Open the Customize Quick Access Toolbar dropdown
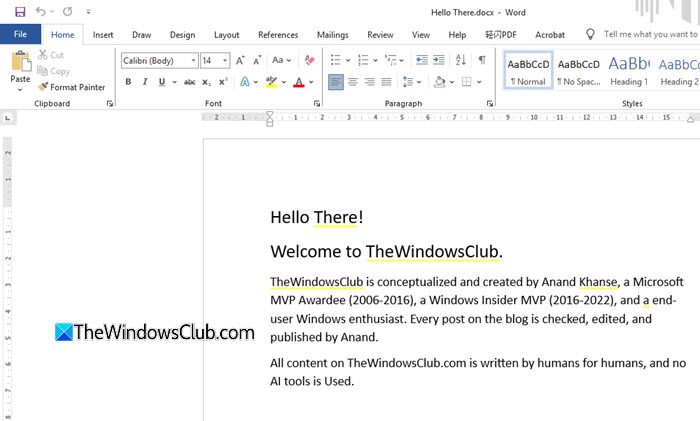Image resolution: width=700 pixels, height=421 pixels. click(88, 12)
